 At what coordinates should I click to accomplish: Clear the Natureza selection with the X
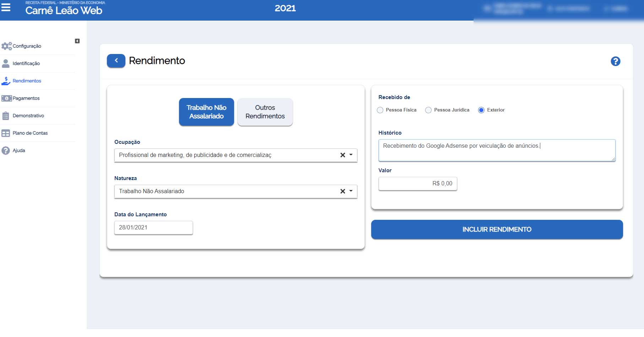[342, 191]
